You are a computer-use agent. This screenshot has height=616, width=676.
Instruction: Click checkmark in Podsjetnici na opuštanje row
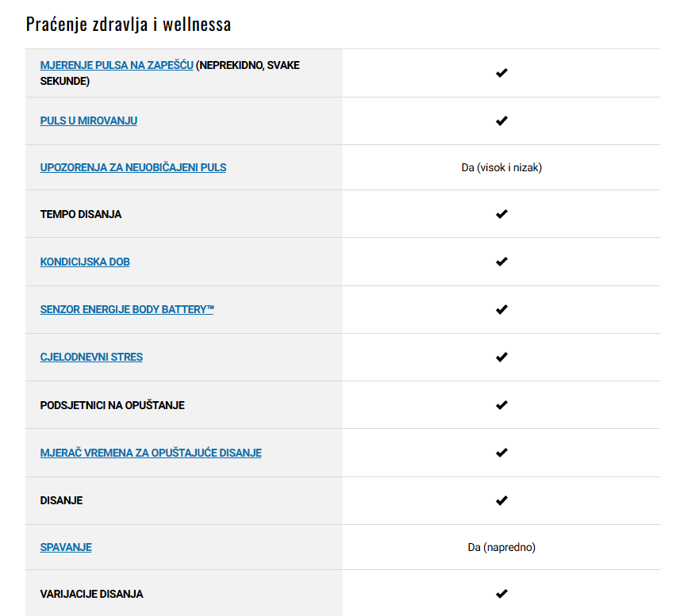pyautogui.click(x=501, y=405)
